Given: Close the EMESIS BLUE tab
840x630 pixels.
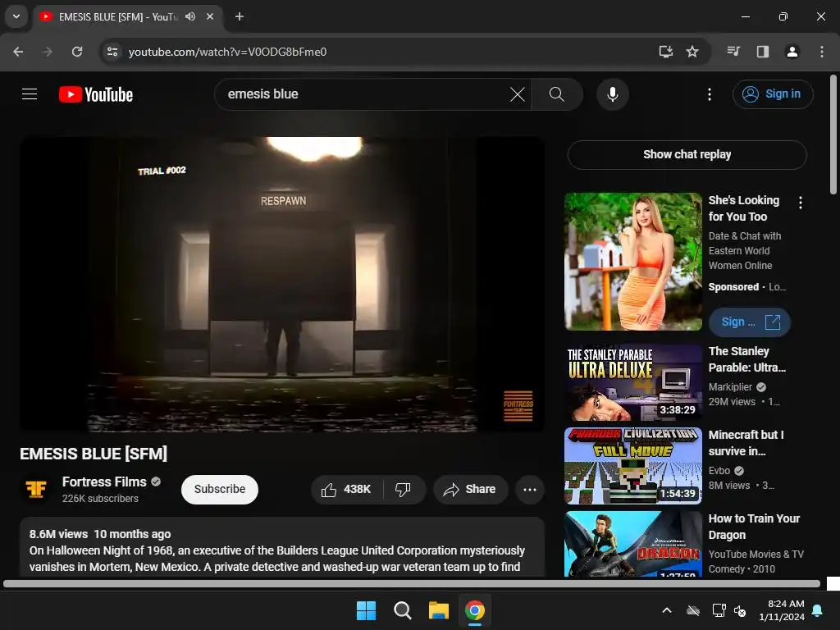Looking at the screenshot, I should coord(210,16).
